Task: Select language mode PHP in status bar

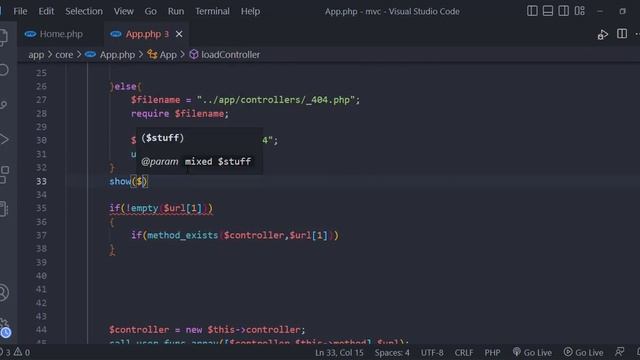Action: (x=492, y=353)
